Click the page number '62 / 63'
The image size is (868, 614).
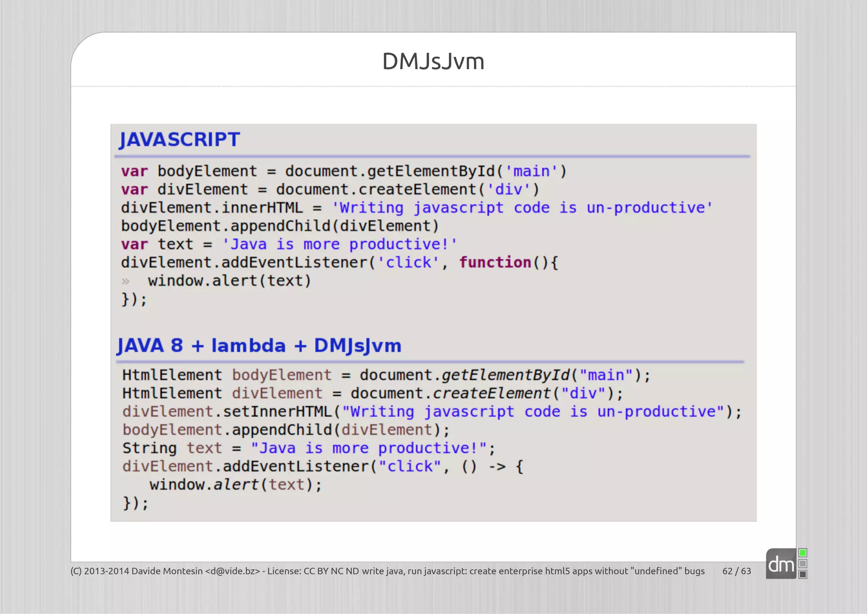click(737, 571)
